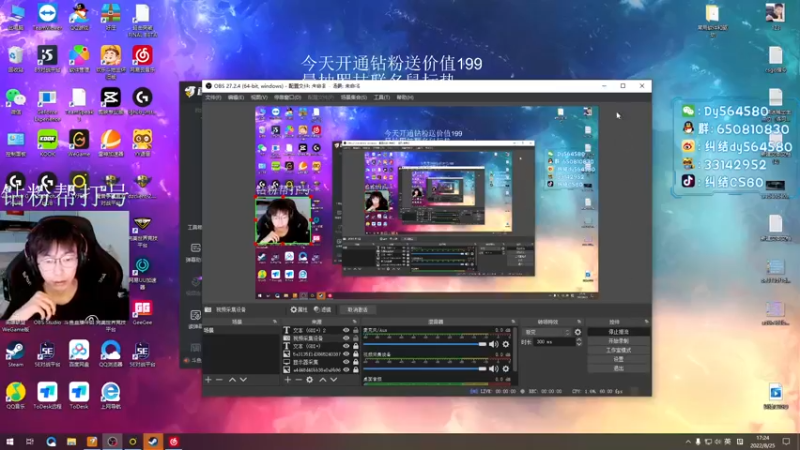Open the KOOK desktop shortcut
This screenshot has height=450, width=800.
click(x=47, y=142)
